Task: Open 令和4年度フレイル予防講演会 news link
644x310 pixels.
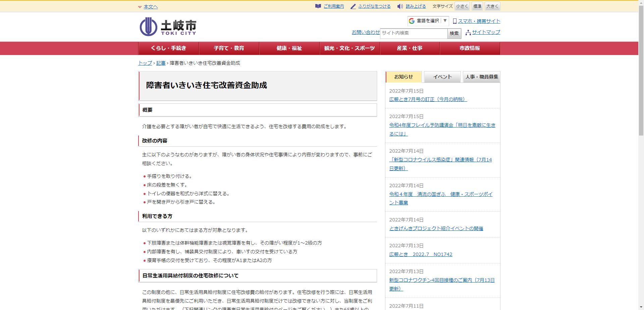Action: (442, 130)
